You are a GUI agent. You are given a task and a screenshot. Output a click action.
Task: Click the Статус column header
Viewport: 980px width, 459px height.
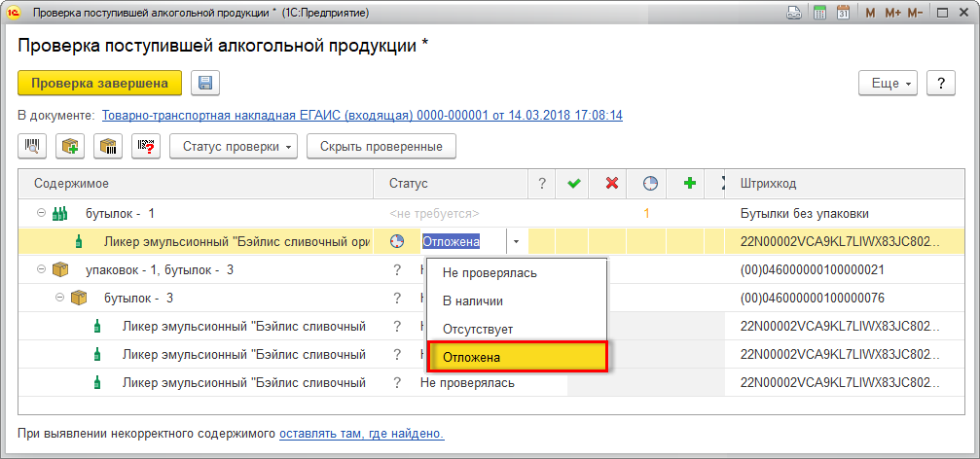(x=451, y=184)
